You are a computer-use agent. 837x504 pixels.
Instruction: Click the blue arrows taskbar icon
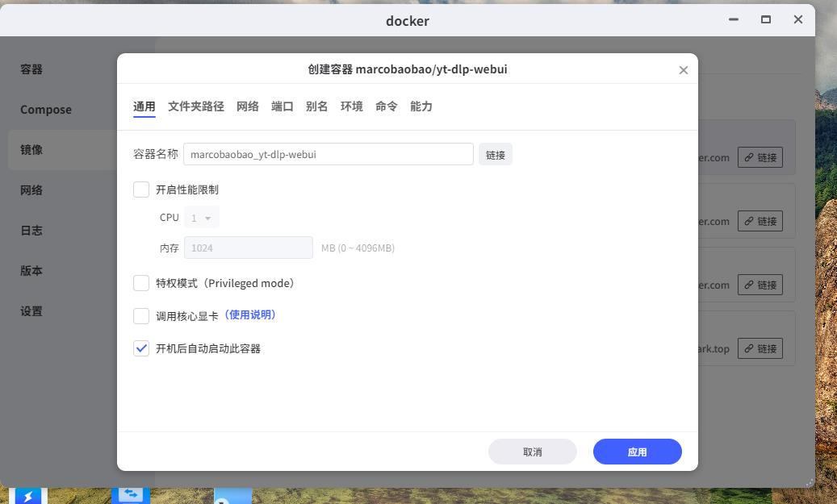(131, 495)
